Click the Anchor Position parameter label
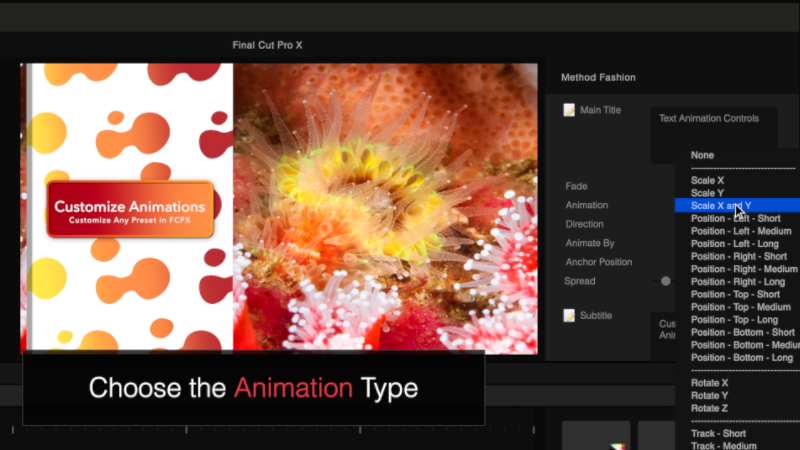Screen dimensions: 800x450 pos(598,262)
